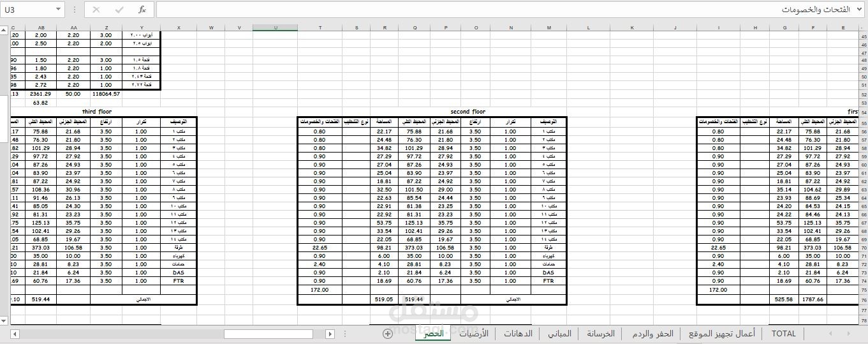Click cell containing 118064.57
This screenshot has width=868, height=344.
click(107, 93)
